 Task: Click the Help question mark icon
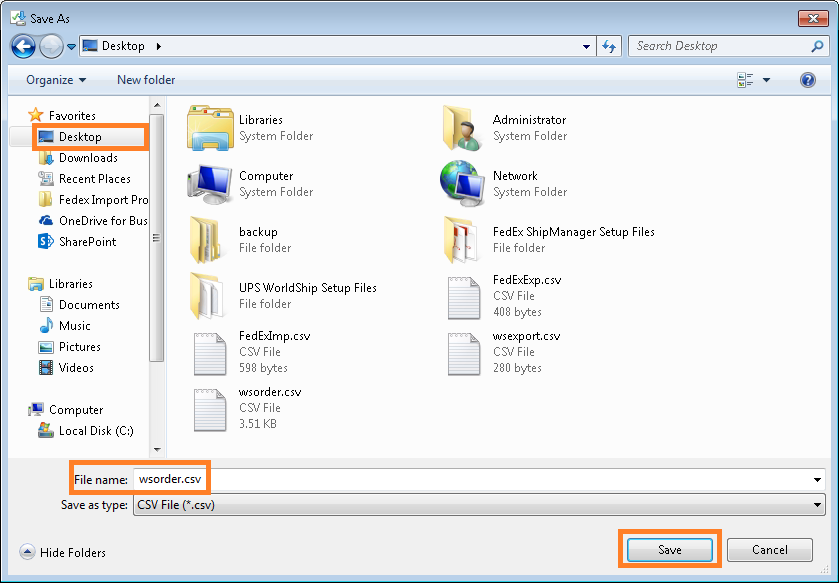807,80
